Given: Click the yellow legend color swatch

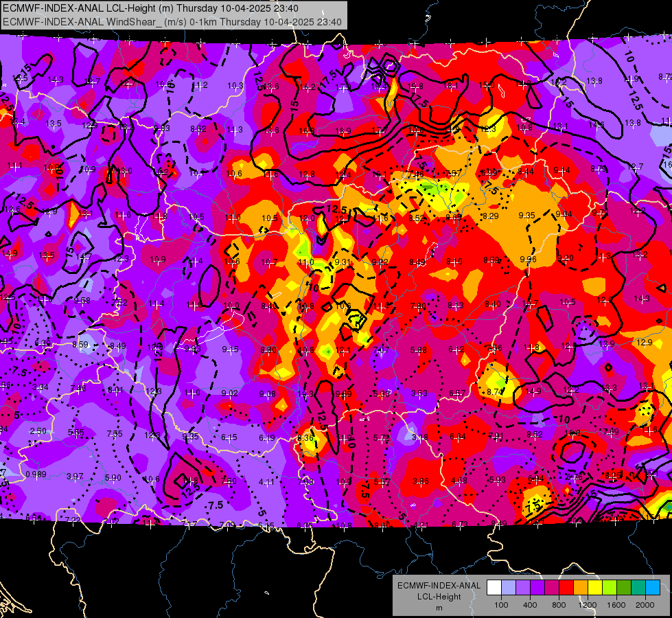Looking at the screenshot, I should pos(595,587).
